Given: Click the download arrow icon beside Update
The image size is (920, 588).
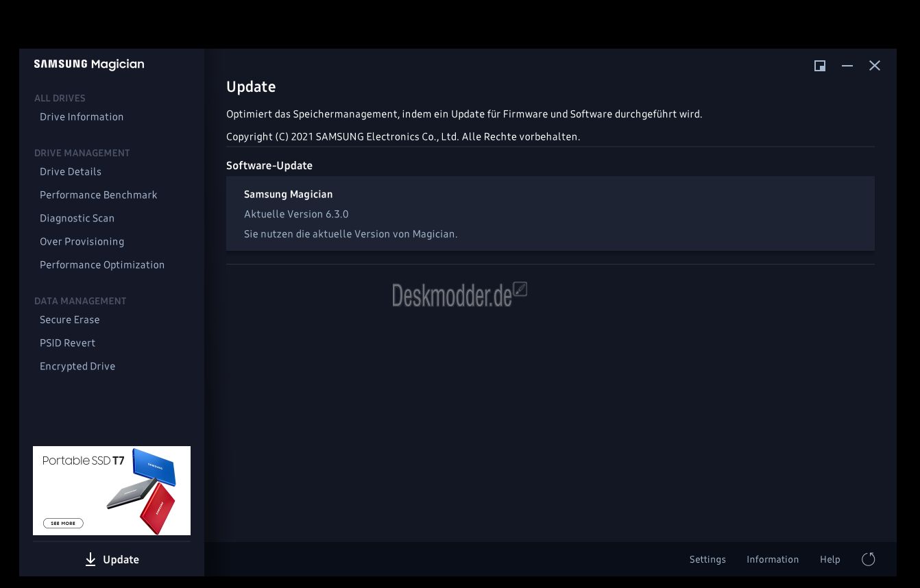Looking at the screenshot, I should click(x=90, y=560).
